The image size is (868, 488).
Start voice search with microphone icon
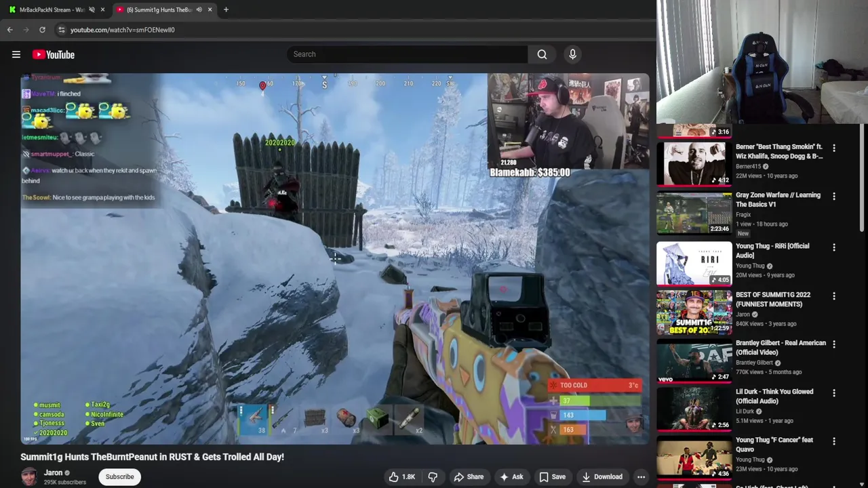572,54
